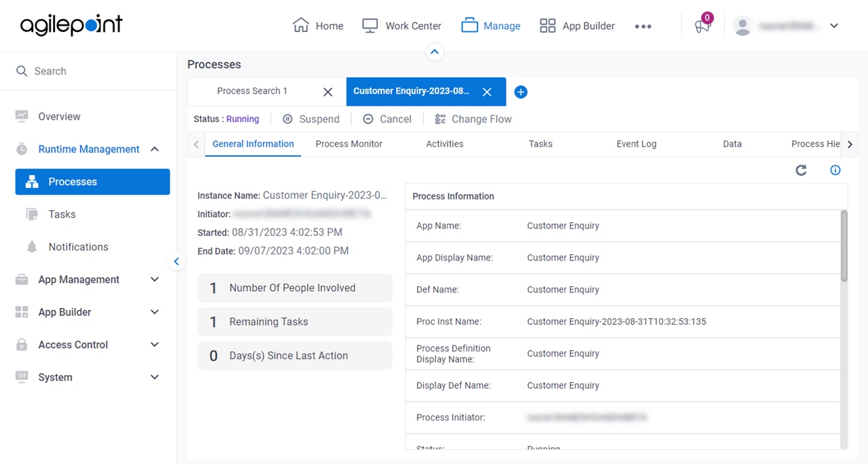Screen dimensions: 868x464
Task: Add a new process tab
Action: point(521,92)
